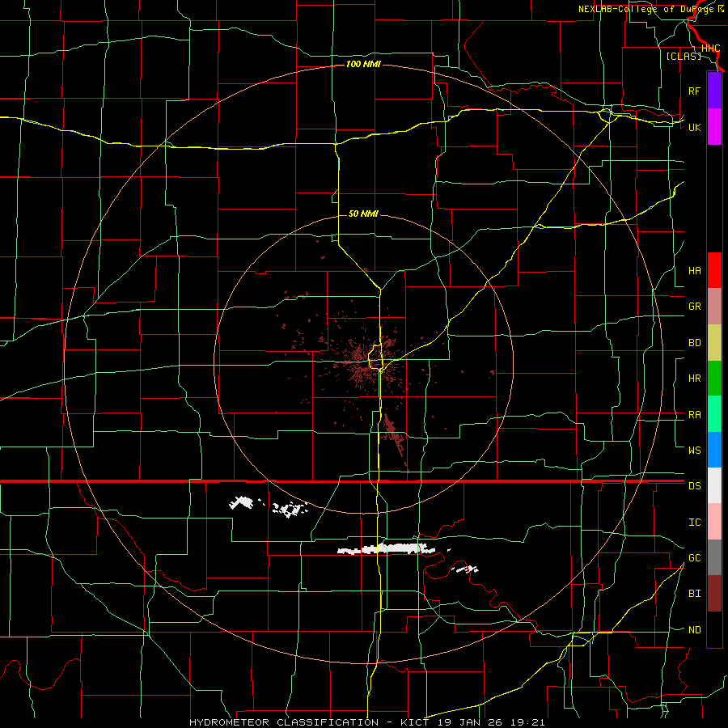Image resolution: width=728 pixels, height=728 pixels.
Task: Click the '100 NMI' range ring label
Action: tap(363, 64)
